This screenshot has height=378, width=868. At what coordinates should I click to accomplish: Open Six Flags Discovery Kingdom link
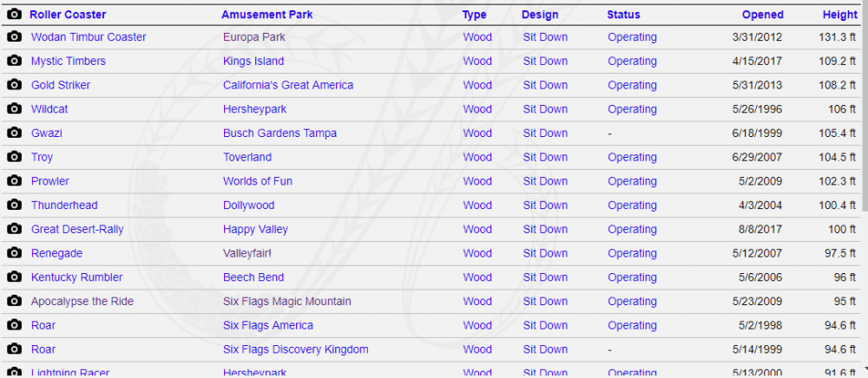tap(296, 349)
